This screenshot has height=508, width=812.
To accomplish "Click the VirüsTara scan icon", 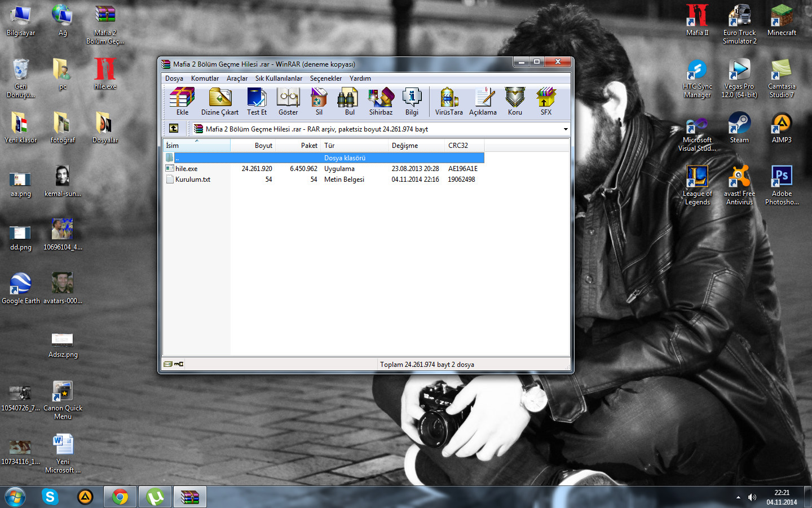I will tap(449, 102).
